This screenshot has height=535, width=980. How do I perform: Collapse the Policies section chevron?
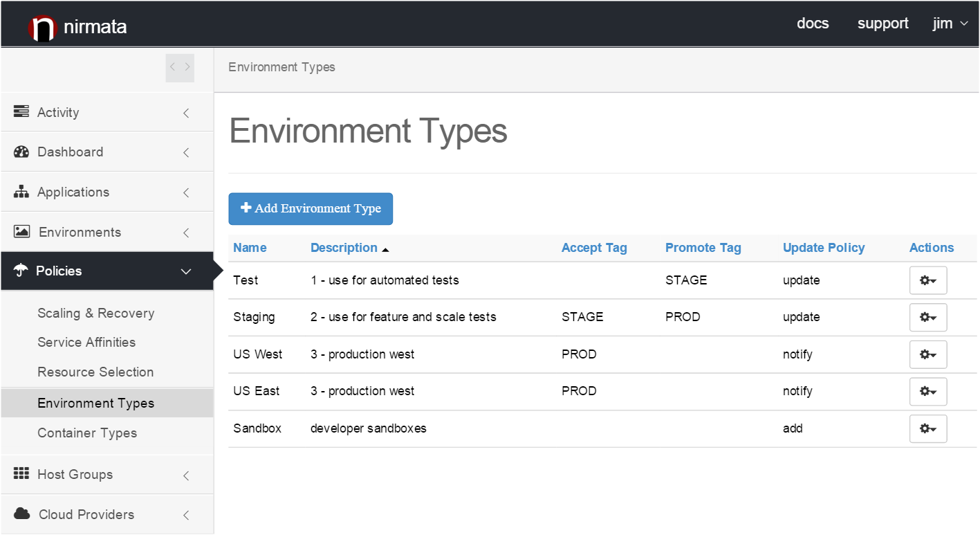186,271
